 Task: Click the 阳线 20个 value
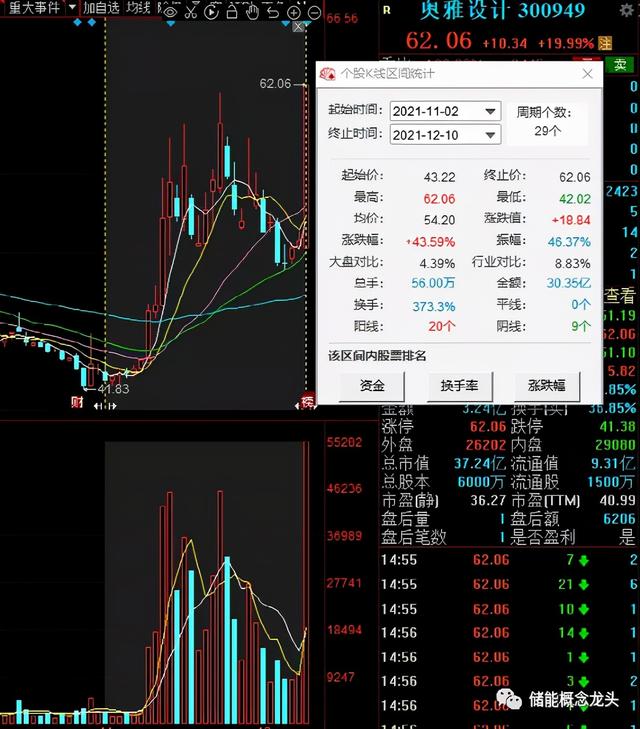442,326
